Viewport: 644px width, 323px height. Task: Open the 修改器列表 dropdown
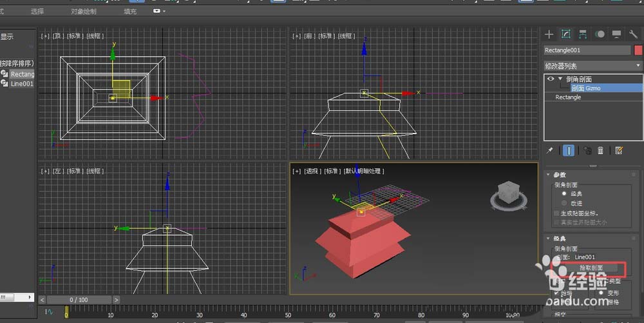click(593, 66)
